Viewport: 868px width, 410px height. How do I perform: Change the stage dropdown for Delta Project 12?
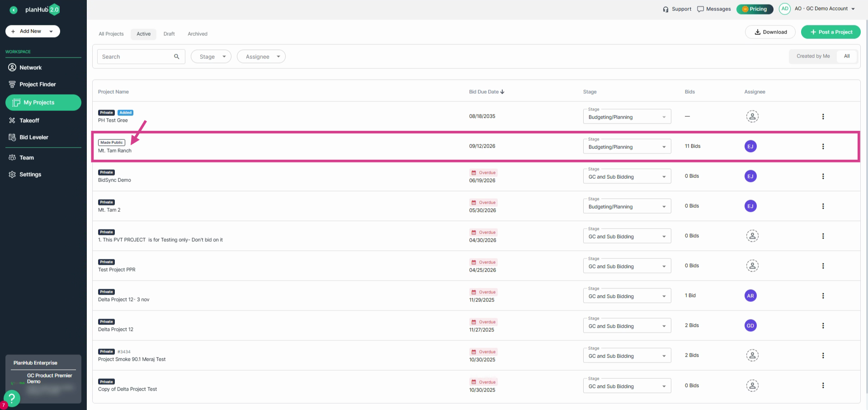(x=627, y=326)
